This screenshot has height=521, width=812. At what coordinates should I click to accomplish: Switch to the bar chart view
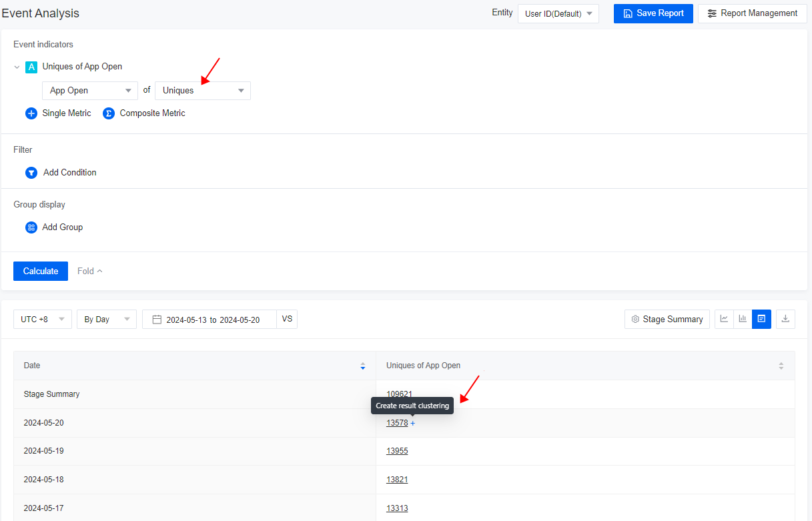(743, 319)
